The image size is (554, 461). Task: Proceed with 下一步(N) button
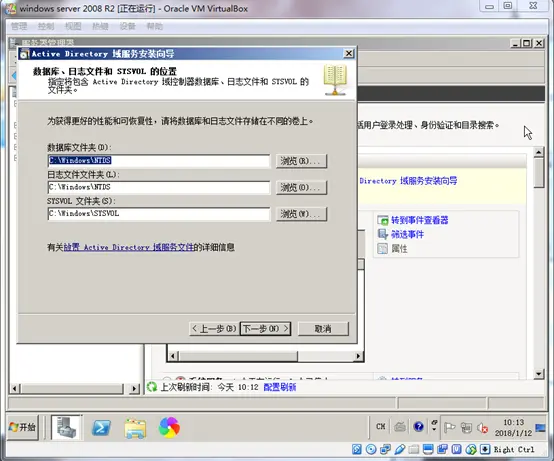point(265,329)
